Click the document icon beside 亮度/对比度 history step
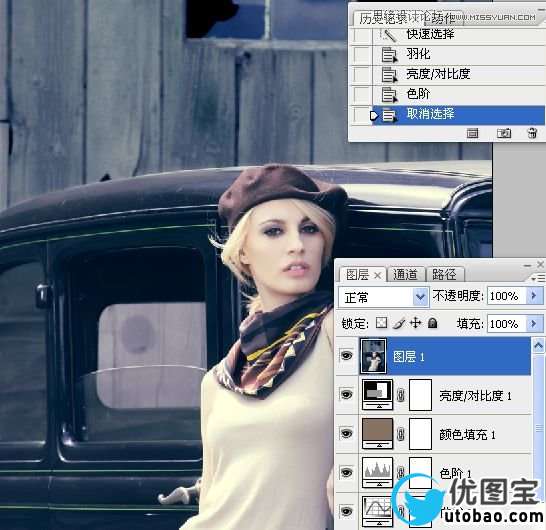This screenshot has height=530, width=546. (x=389, y=75)
